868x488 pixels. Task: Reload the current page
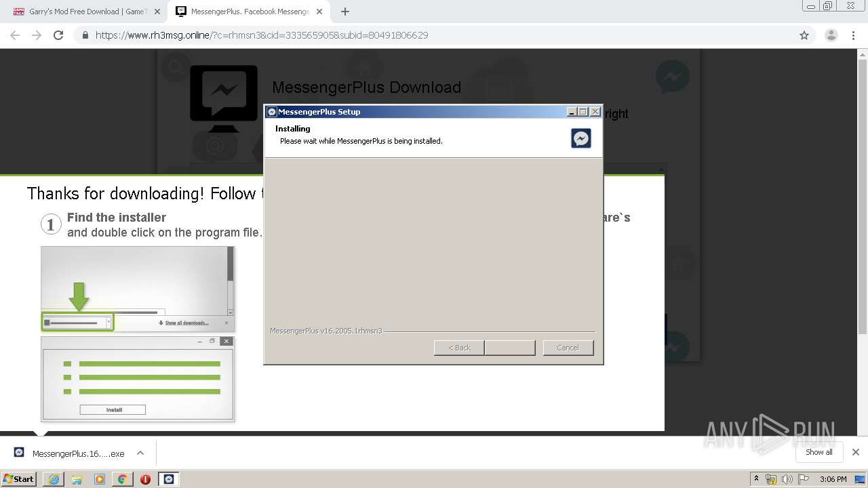(x=58, y=35)
